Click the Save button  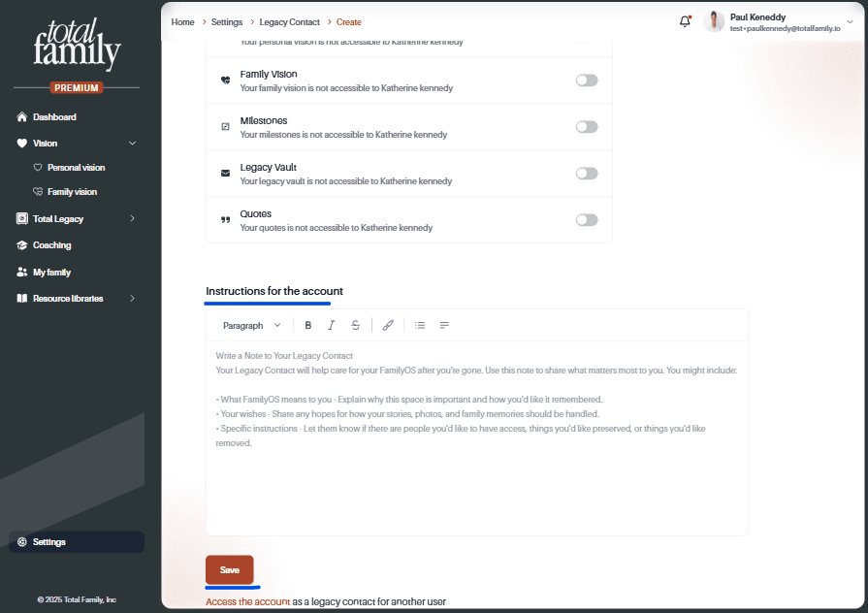coord(230,569)
